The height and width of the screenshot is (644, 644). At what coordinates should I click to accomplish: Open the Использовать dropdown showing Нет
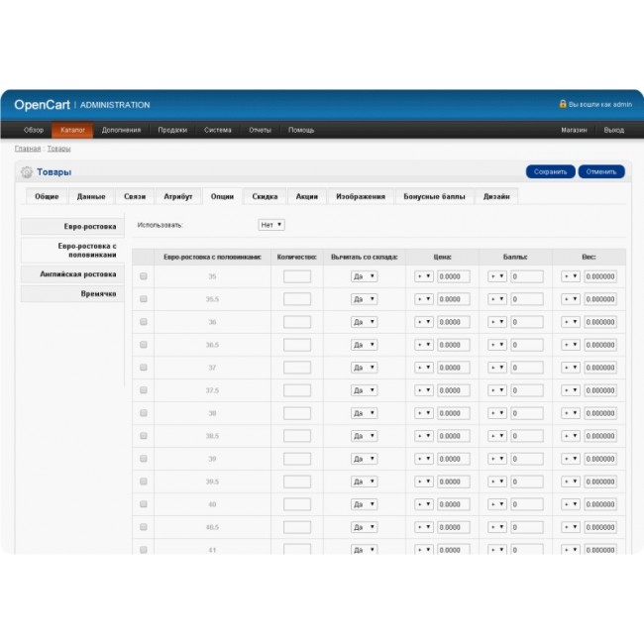point(271,225)
